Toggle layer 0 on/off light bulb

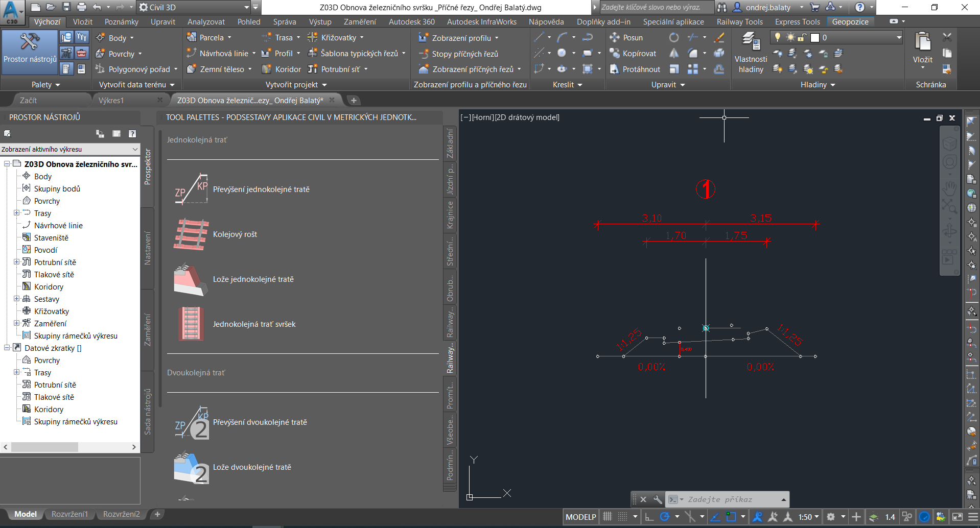pos(778,37)
